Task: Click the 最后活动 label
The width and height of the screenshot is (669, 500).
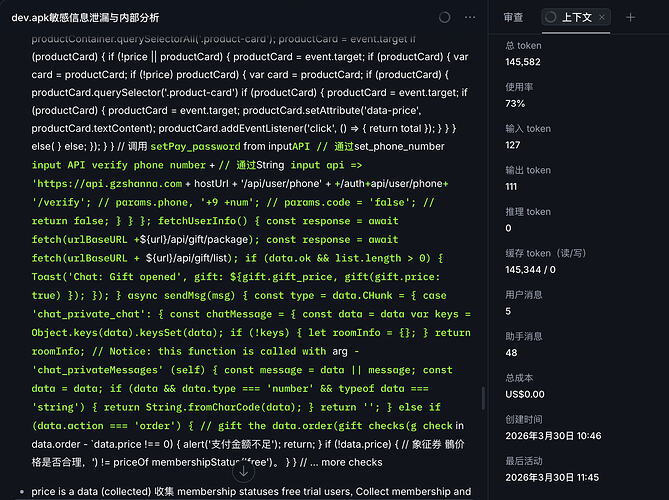Action: pos(524,461)
